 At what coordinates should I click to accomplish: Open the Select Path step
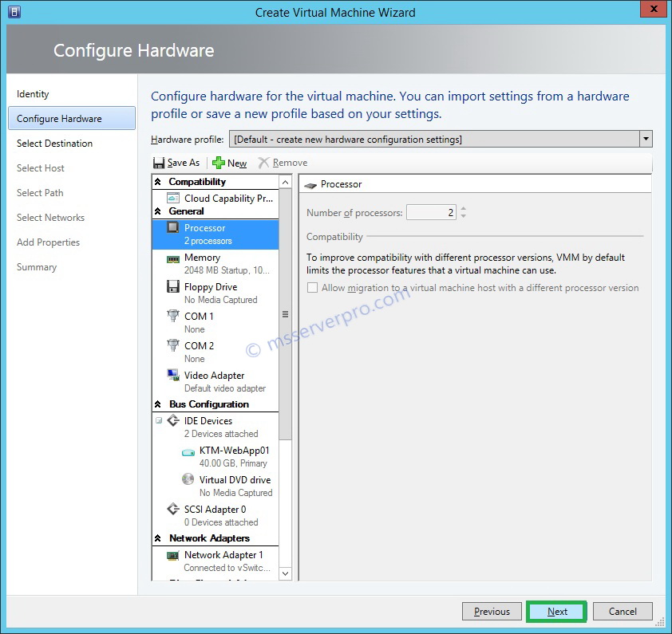click(40, 193)
